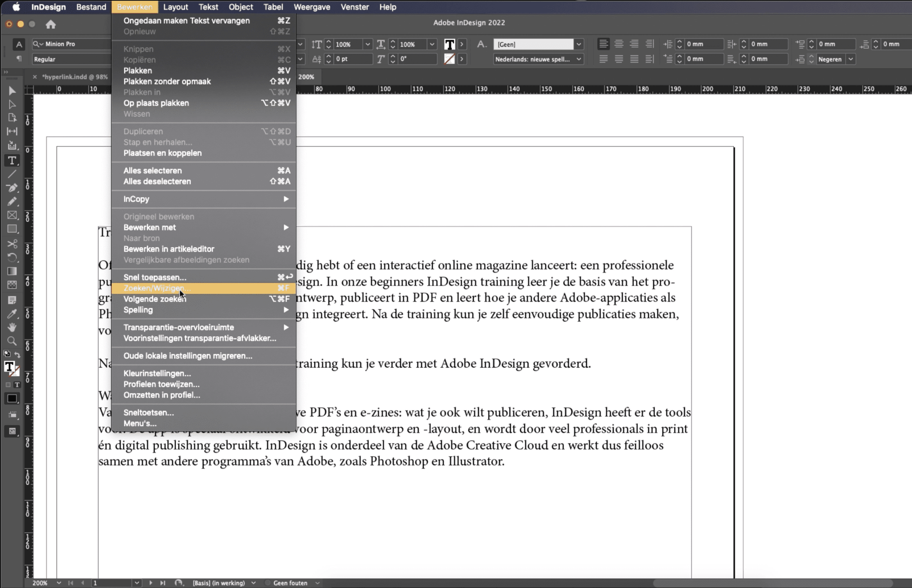Click the text fill swatch in control panel
Image resolution: width=912 pixels, height=588 pixels.
450,44
